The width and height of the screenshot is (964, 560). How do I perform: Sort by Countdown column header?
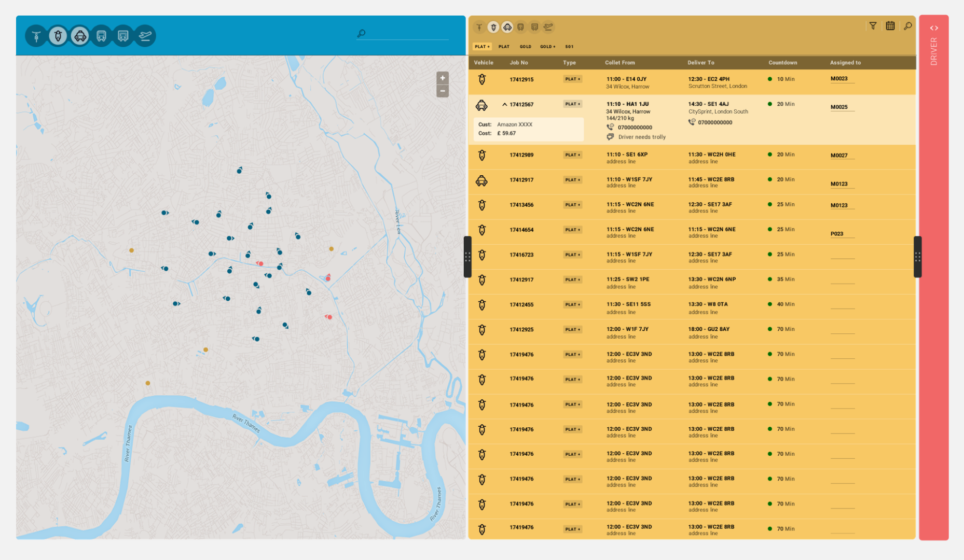click(782, 63)
